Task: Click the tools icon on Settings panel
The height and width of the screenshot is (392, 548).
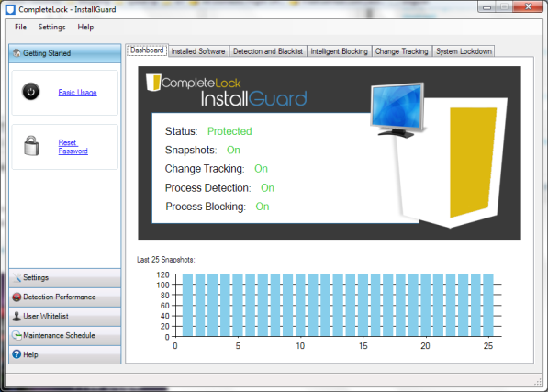Action: coord(17,278)
